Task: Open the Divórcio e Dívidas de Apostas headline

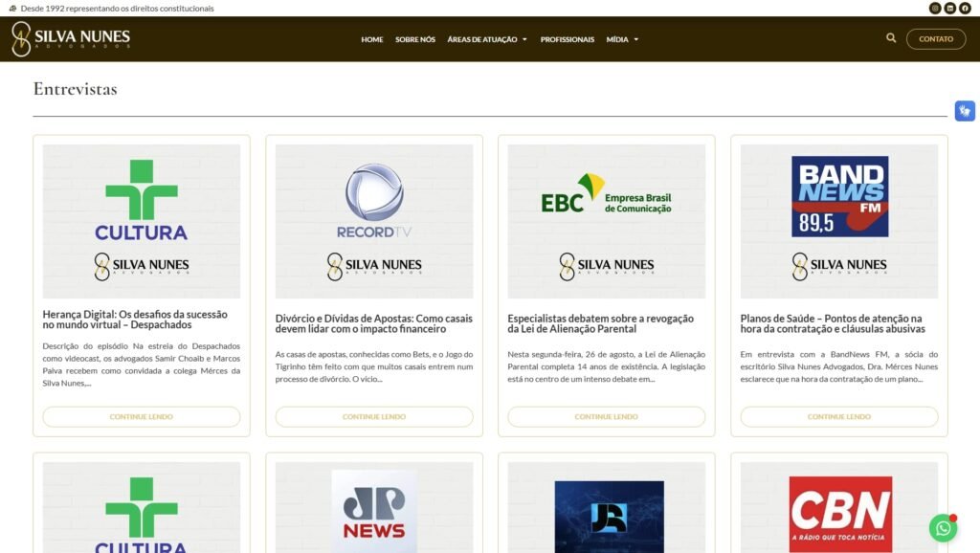Action: [x=373, y=323]
